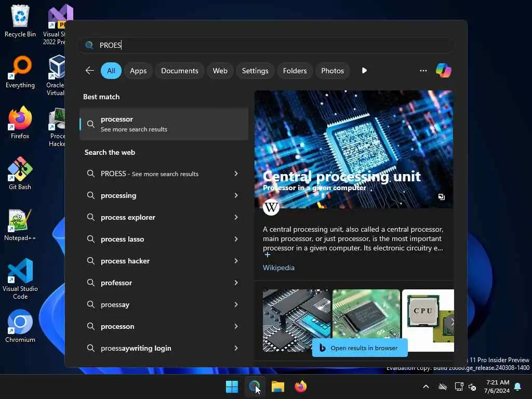Select the Web filter tab
532x399 pixels.
point(220,71)
